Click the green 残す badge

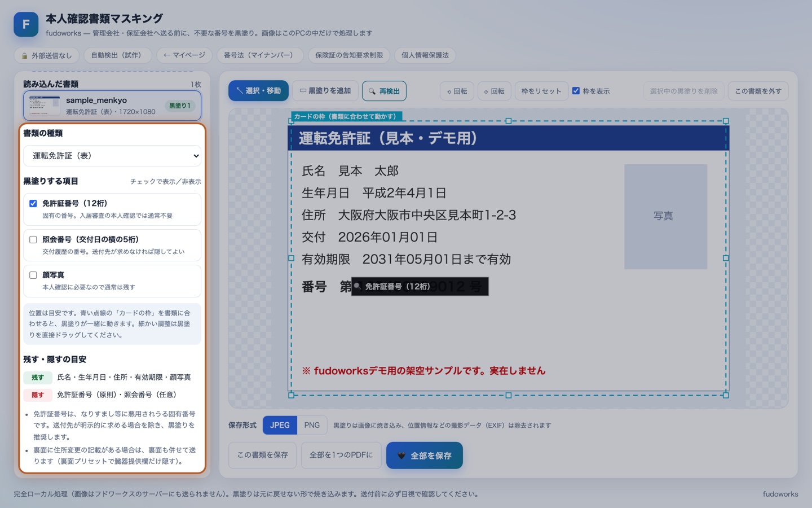pyautogui.click(x=38, y=378)
